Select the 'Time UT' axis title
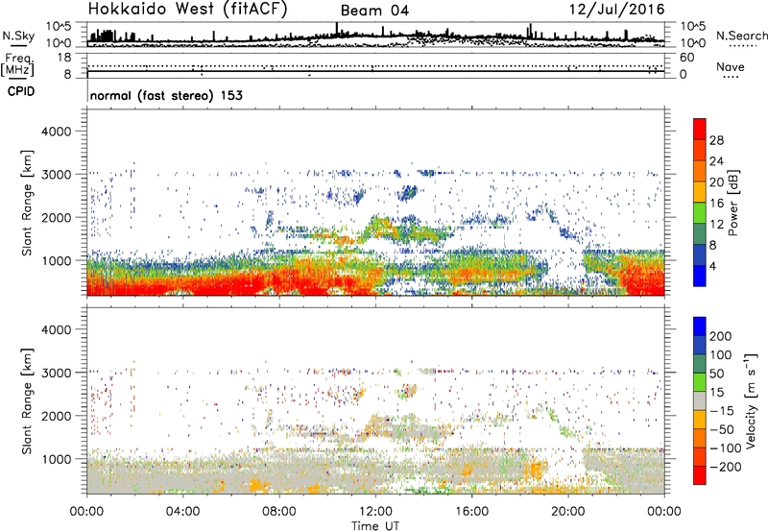Image resolution: width=768 pixels, height=532 pixels. (x=375, y=526)
